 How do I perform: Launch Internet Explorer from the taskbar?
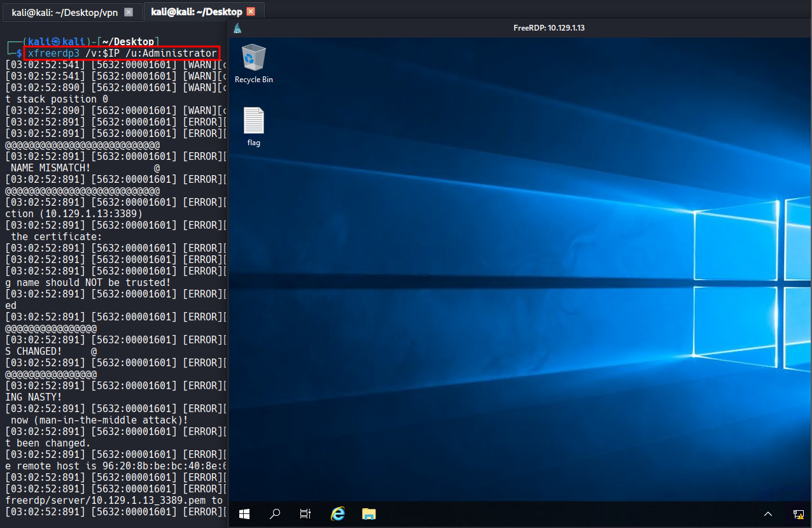(x=338, y=513)
